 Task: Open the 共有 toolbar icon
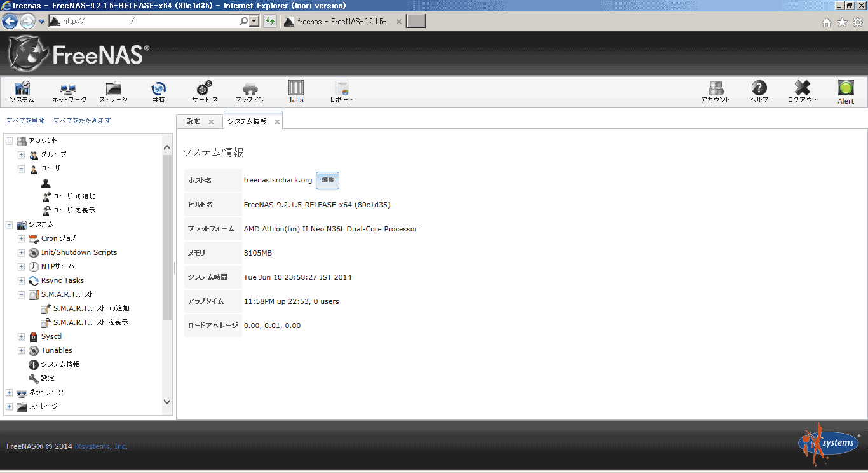(158, 92)
